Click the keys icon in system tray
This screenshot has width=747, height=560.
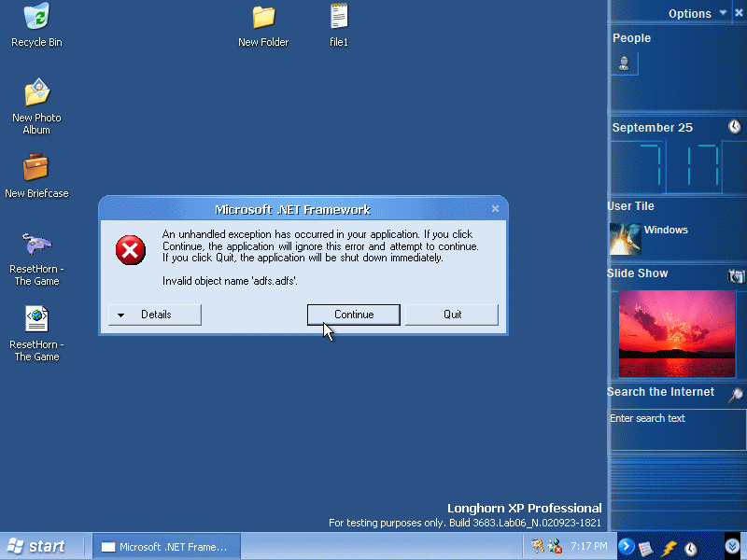tap(538, 546)
